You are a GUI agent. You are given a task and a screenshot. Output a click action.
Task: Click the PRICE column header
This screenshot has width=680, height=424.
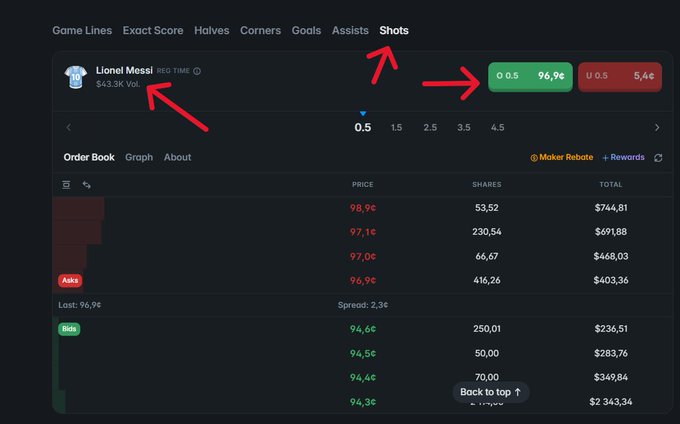[363, 185]
